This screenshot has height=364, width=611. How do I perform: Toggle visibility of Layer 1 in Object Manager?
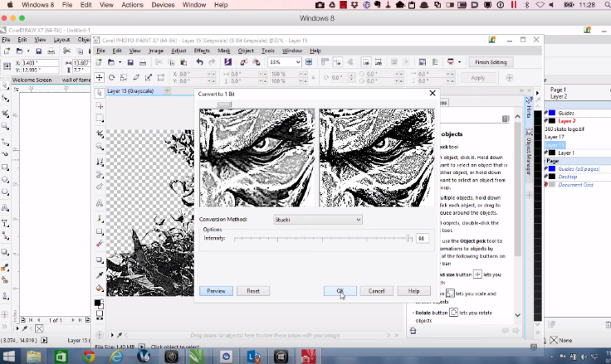point(546,153)
